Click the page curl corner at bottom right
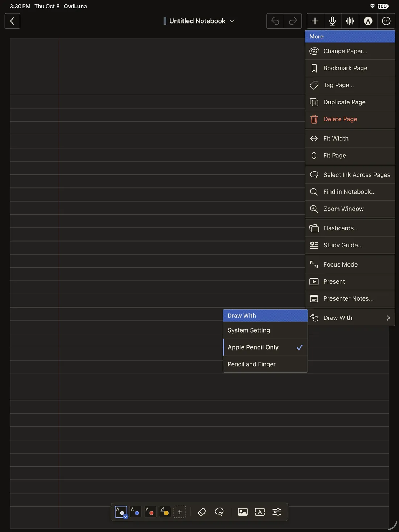This screenshot has width=399, height=532. [x=393, y=525]
